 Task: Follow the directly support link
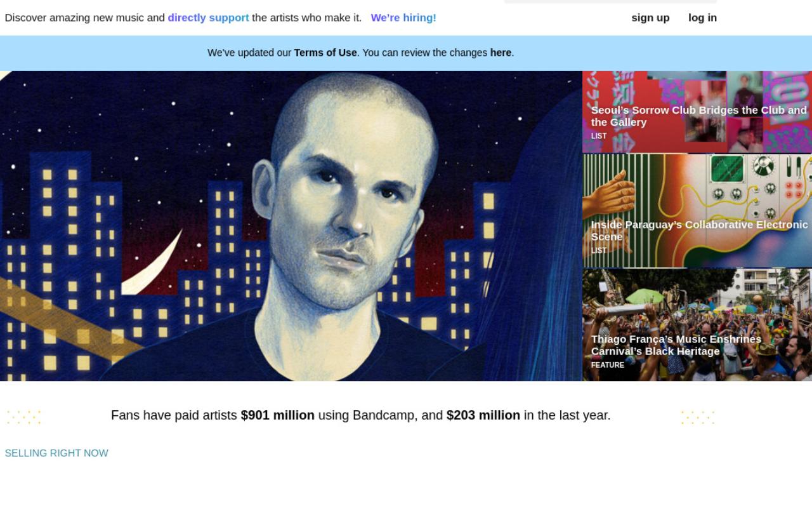(x=208, y=18)
